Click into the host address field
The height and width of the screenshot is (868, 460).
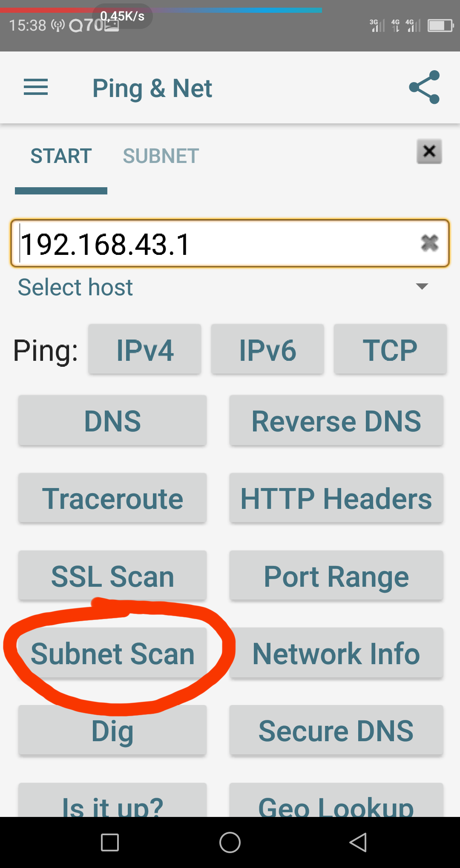click(x=213, y=244)
